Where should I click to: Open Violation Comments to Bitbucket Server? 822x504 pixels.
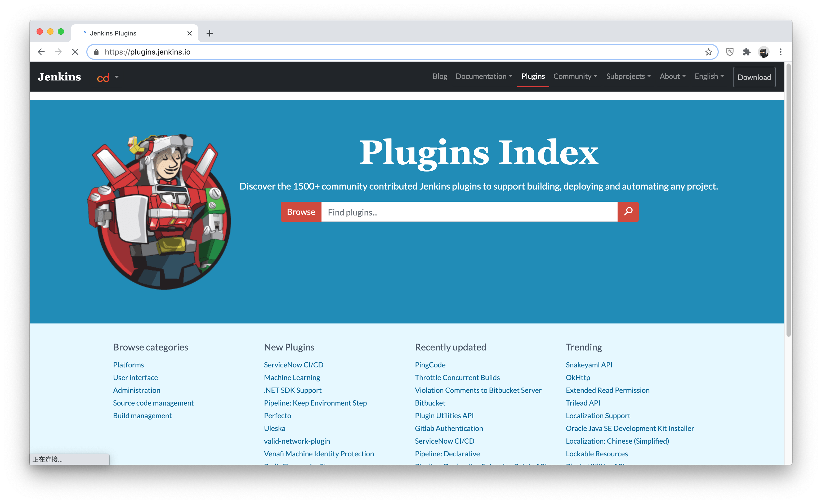pos(478,390)
